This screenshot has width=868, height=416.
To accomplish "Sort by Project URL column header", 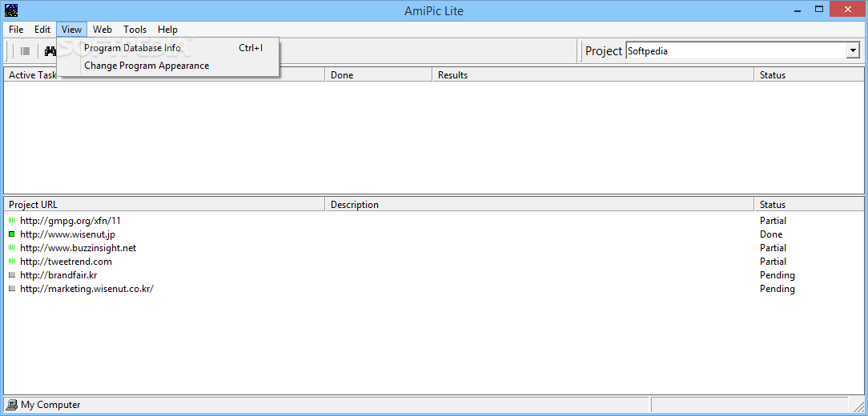I will click(164, 205).
